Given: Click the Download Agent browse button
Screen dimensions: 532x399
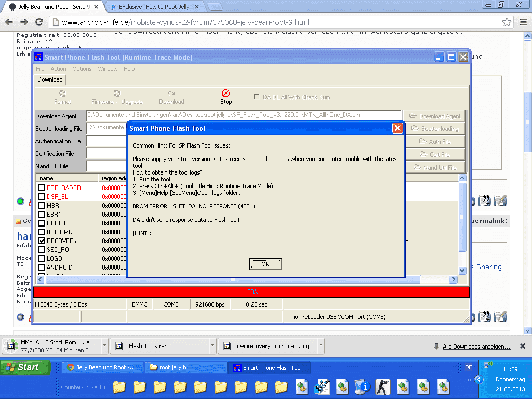Looking at the screenshot, I should [435, 116].
